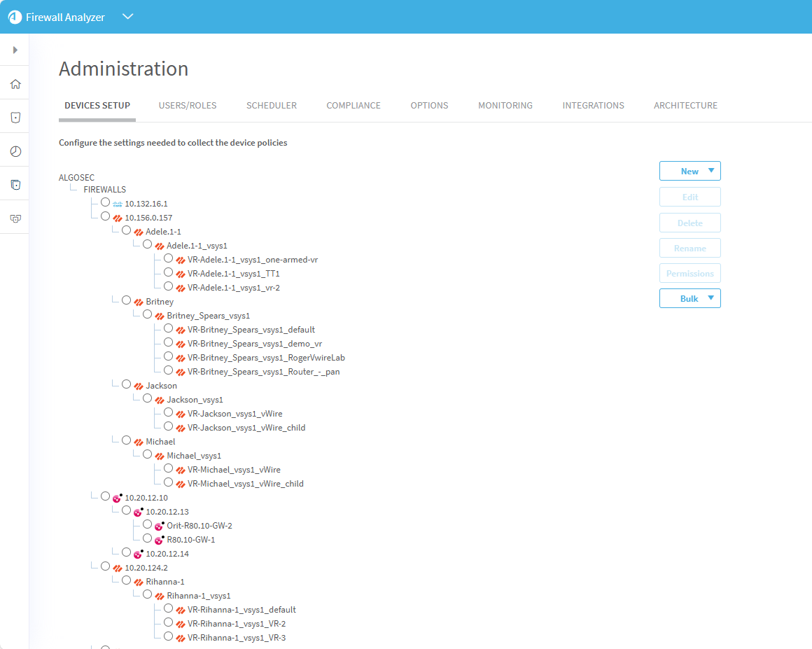The image size is (812, 649).
Task: Choose the VR-Rihanna-1_vsys1_VR-2 radio button
Action: tap(168, 622)
